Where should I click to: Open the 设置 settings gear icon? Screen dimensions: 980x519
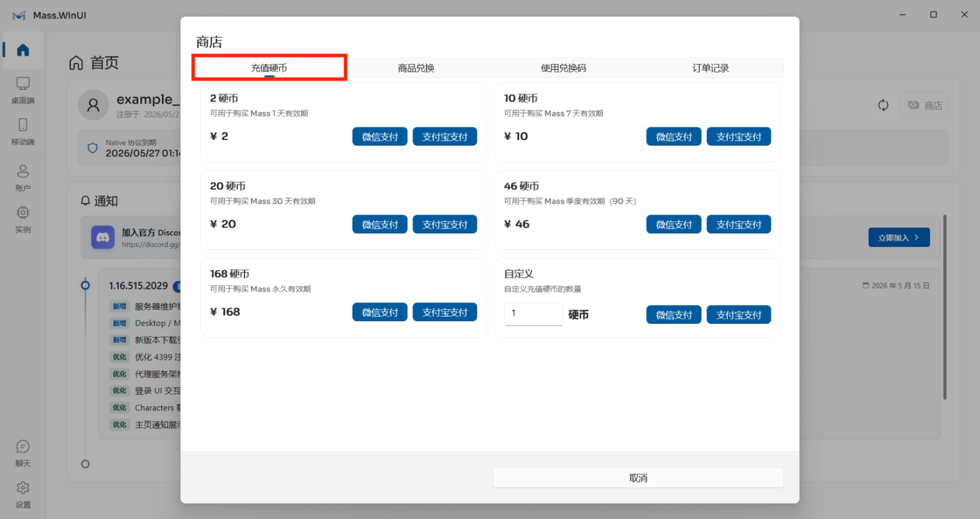(23, 488)
